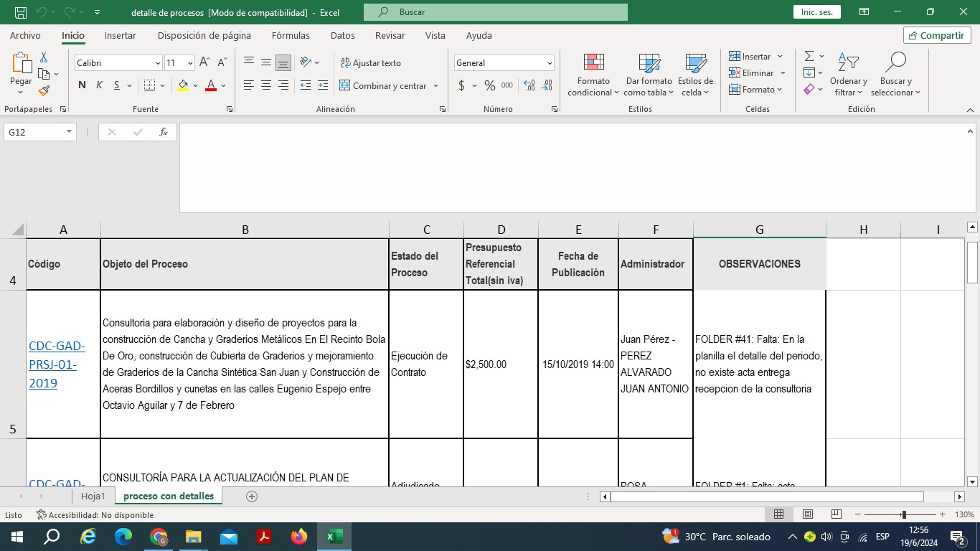Expand the Calibri font name dropdown
Image resolution: width=980 pixels, height=551 pixels.
point(158,63)
